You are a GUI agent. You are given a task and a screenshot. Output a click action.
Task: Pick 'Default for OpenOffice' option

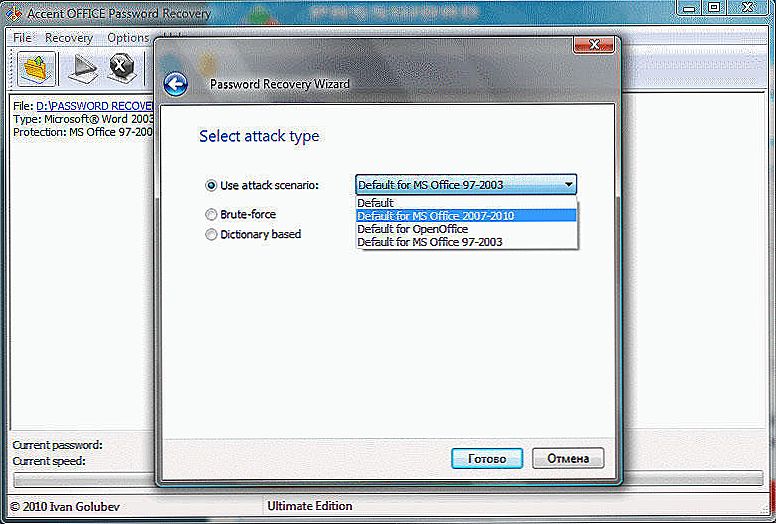(x=466, y=229)
